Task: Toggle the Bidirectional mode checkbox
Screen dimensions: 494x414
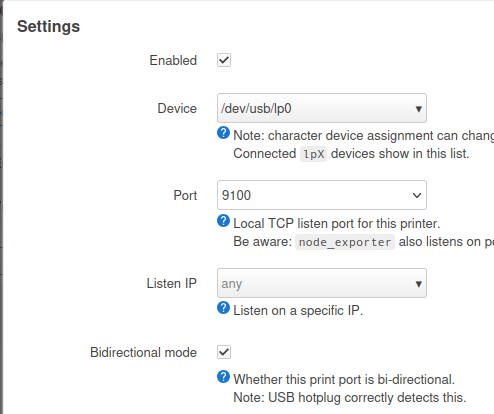Action: (224, 352)
